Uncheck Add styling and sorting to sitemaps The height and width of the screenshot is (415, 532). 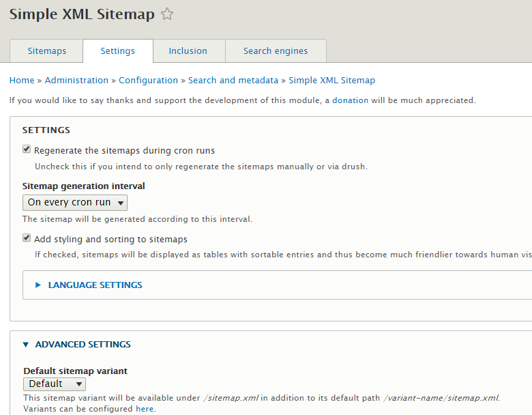(x=27, y=238)
